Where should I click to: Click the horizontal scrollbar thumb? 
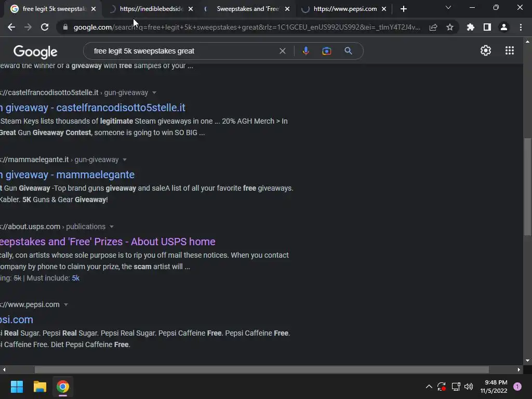click(x=262, y=369)
